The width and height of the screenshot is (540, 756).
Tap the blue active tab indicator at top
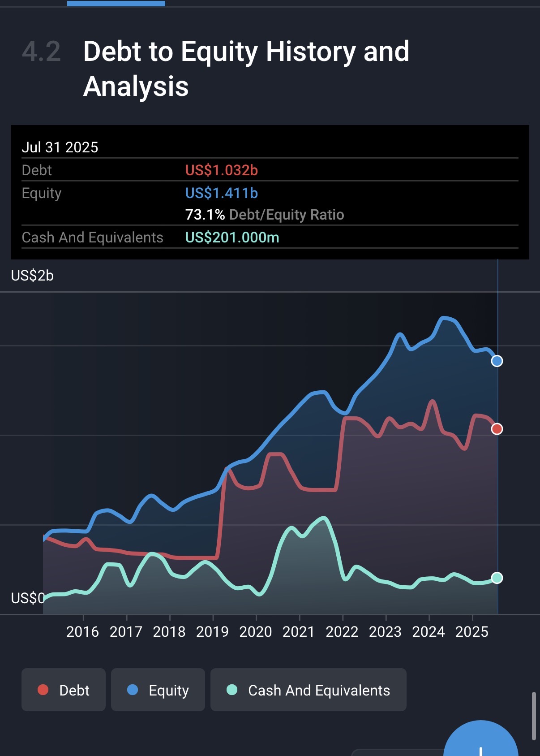[x=116, y=3]
